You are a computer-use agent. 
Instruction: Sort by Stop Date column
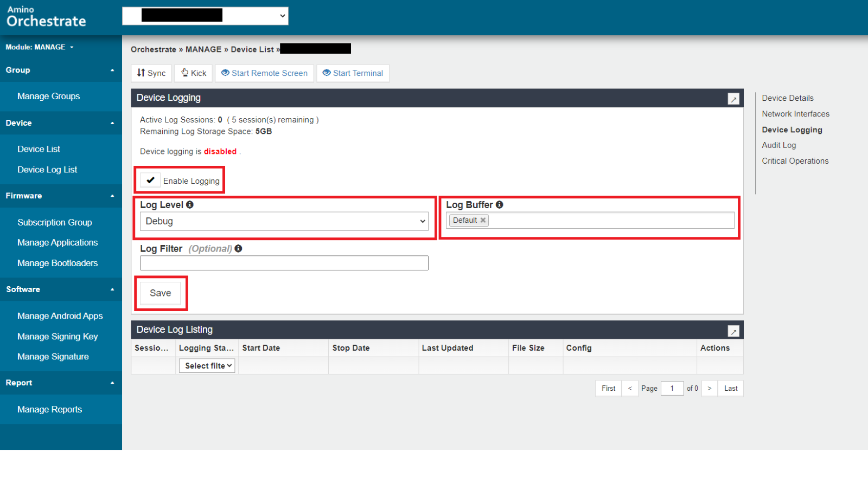coord(351,348)
